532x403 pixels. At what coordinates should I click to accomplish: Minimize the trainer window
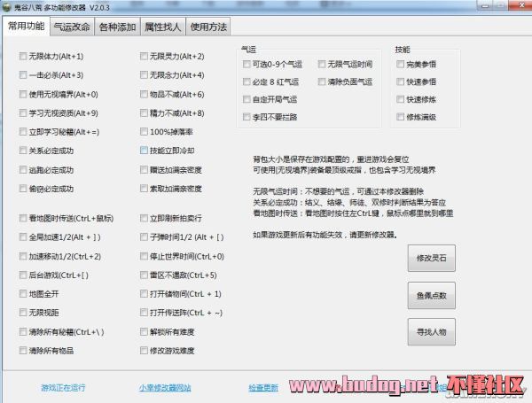(486, 5)
